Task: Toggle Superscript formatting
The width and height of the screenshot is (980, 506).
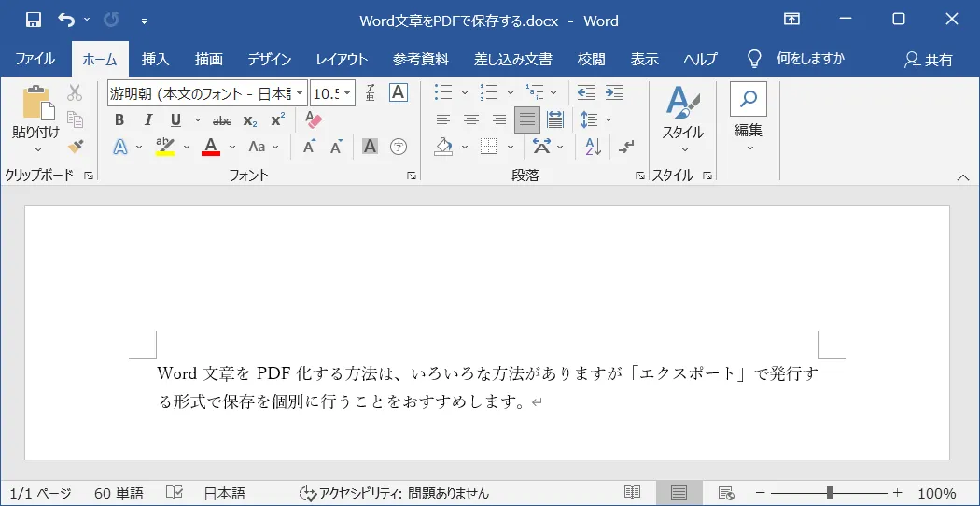Action: [x=278, y=120]
